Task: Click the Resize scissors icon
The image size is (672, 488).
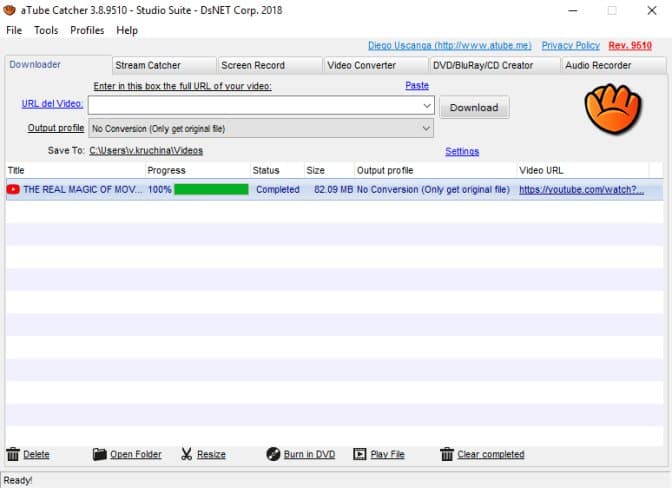Action: (186, 454)
